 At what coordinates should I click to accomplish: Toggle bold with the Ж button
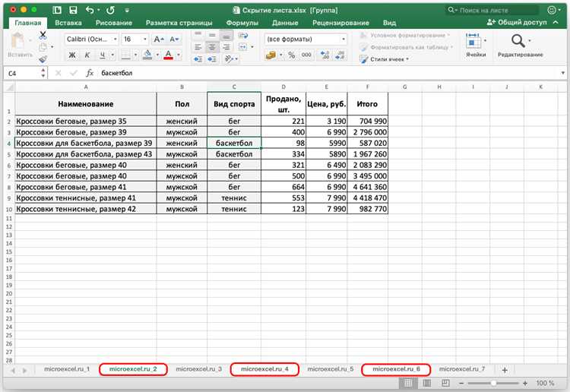point(72,55)
